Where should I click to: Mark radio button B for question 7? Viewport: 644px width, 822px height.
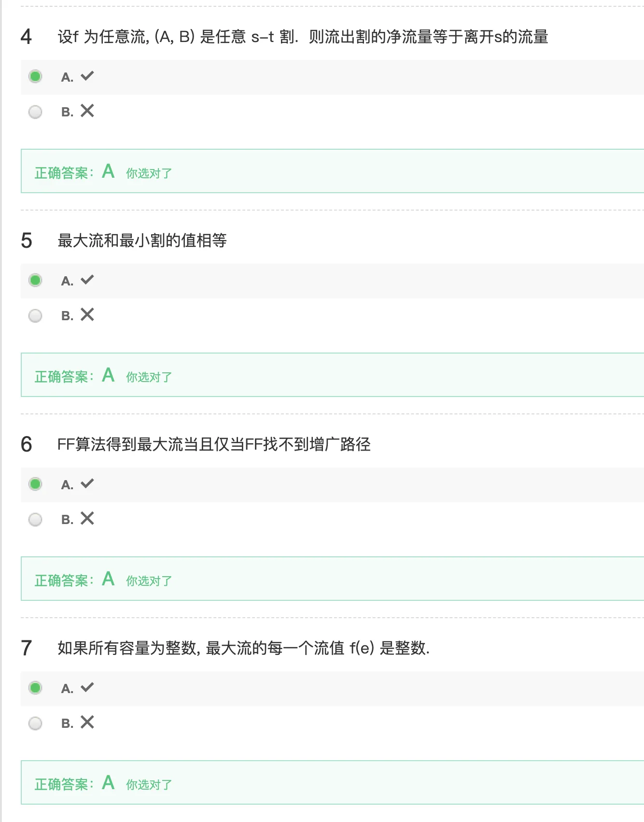(x=35, y=723)
